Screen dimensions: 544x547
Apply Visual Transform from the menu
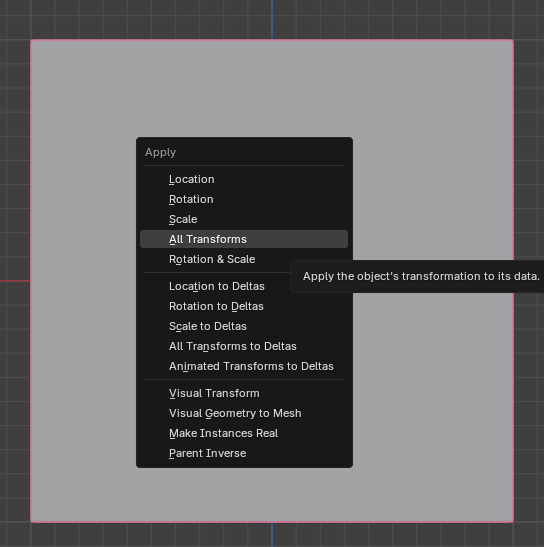pyautogui.click(x=244, y=393)
